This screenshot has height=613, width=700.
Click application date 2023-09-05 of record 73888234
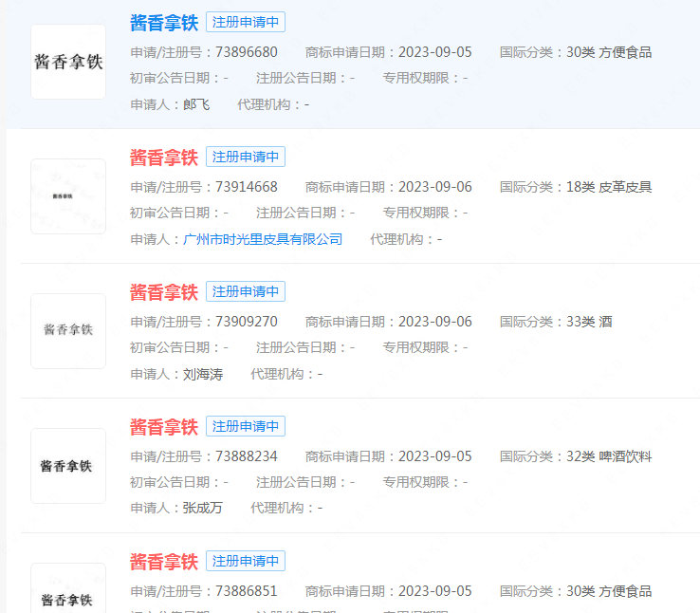click(434, 456)
